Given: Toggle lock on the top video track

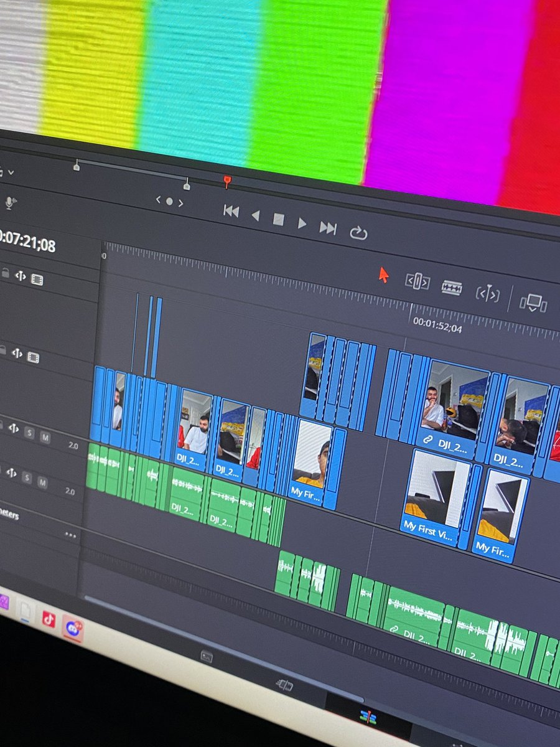Looking at the screenshot, I should (6, 273).
